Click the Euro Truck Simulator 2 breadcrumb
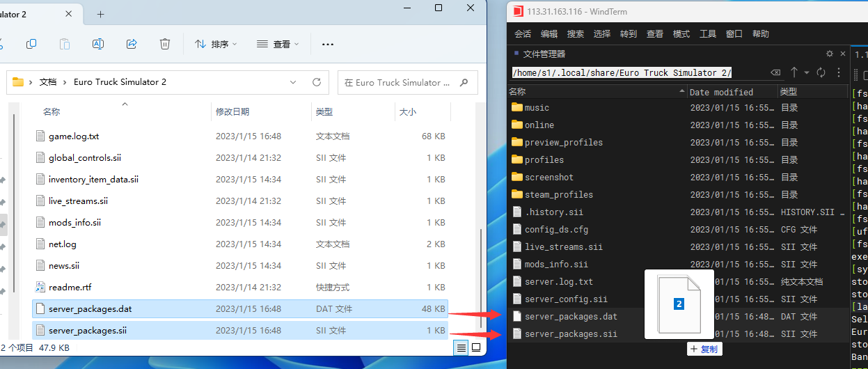The image size is (868, 369). (x=120, y=82)
